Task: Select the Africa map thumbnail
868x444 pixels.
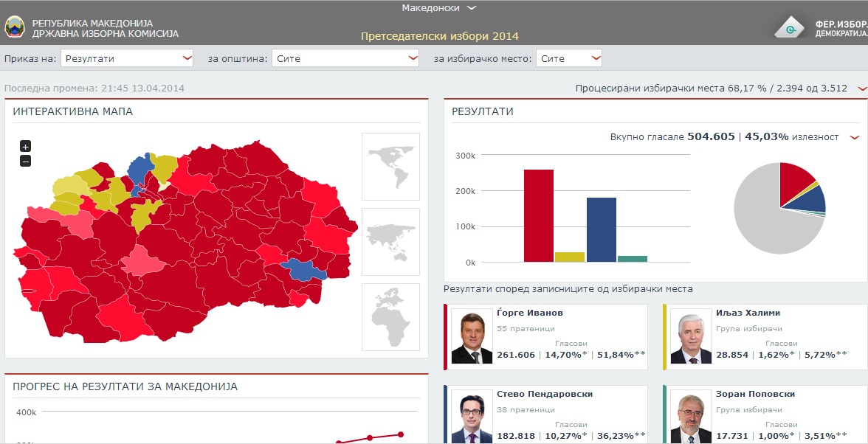Action: click(390, 317)
